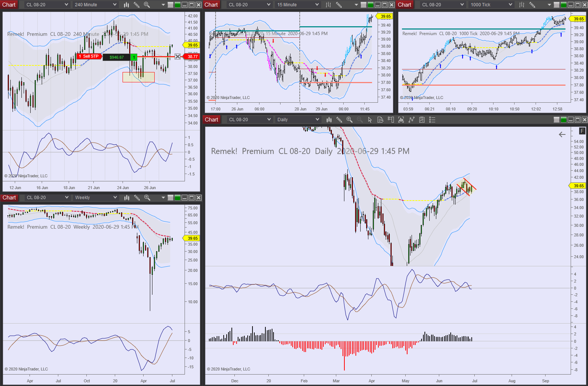Select drawing tools pencil in 240 Minute chart
Viewport: 588px width, 386px height.
pyautogui.click(x=137, y=5)
